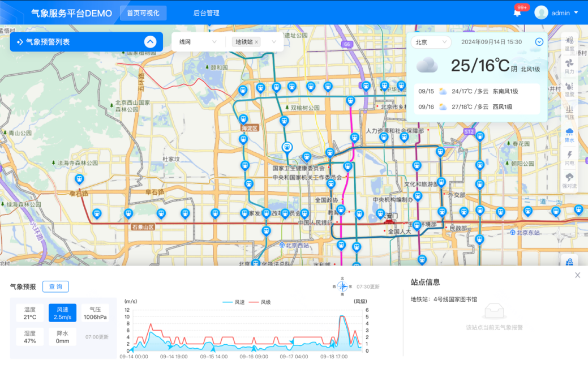Screen dimensions: 588x368
Task: Select the 气压 pressure layer icon
Action: point(569,113)
